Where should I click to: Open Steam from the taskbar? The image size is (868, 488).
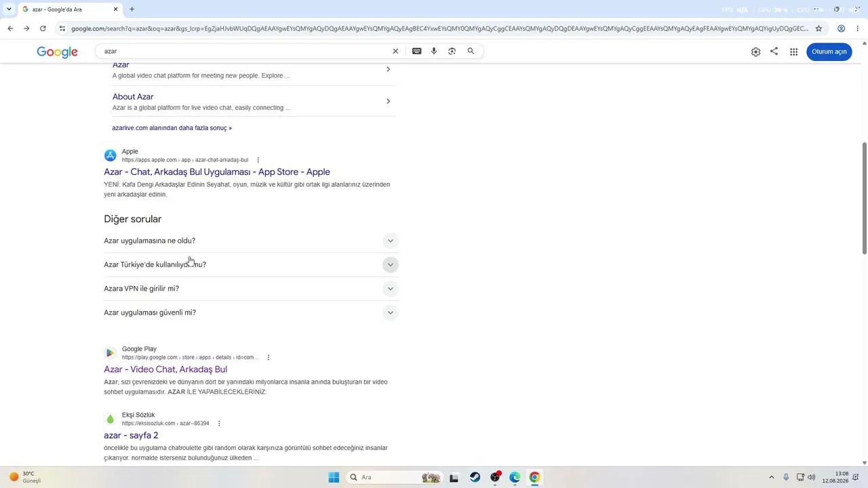pos(475,477)
